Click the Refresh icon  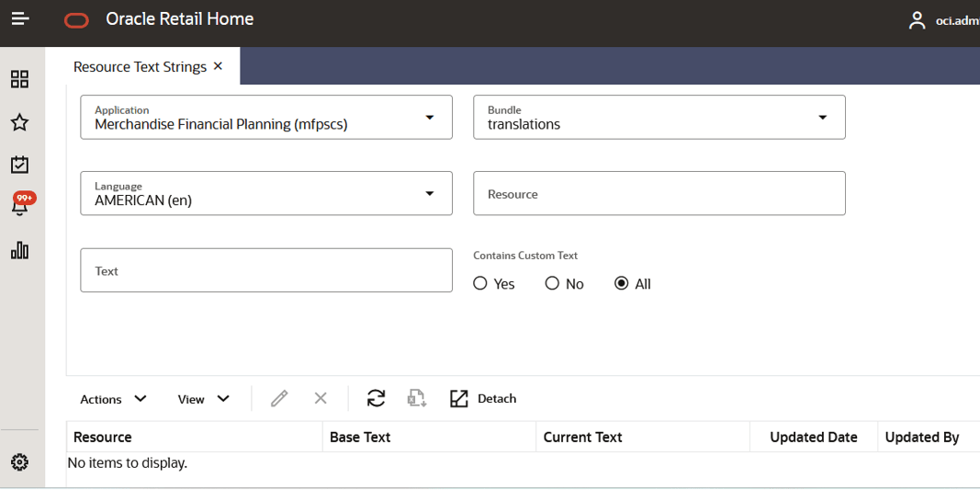[x=377, y=399]
